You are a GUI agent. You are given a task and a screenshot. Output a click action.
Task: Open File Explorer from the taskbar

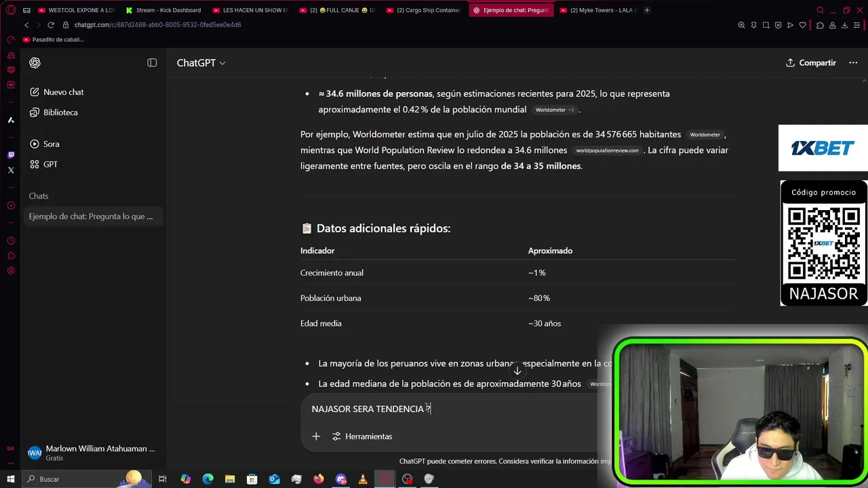coord(230,479)
